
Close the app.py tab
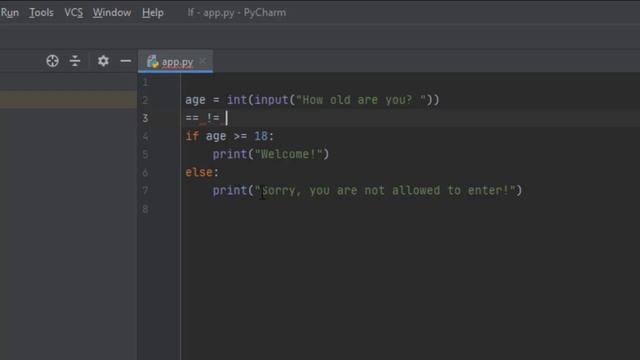pos(203,62)
